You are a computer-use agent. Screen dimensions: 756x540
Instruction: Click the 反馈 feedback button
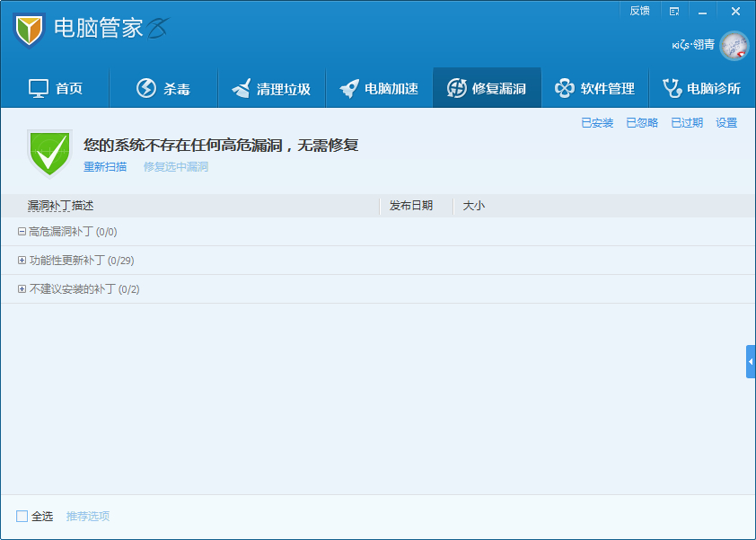tap(639, 11)
